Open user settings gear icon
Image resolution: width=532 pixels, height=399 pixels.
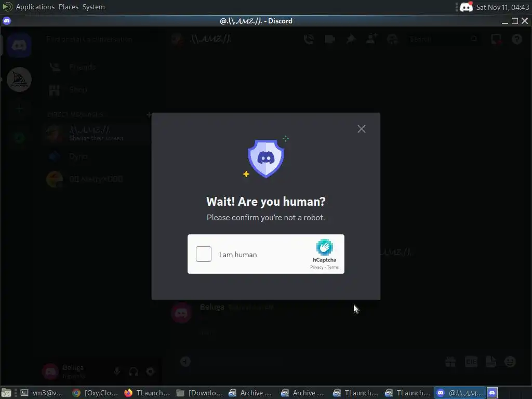[x=150, y=371]
